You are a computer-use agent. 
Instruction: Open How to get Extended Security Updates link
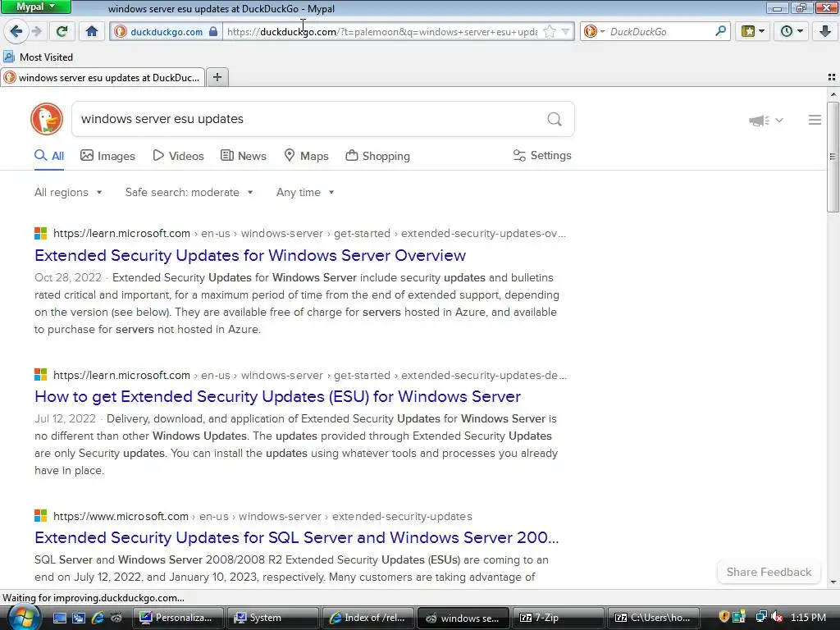pyautogui.click(x=277, y=396)
